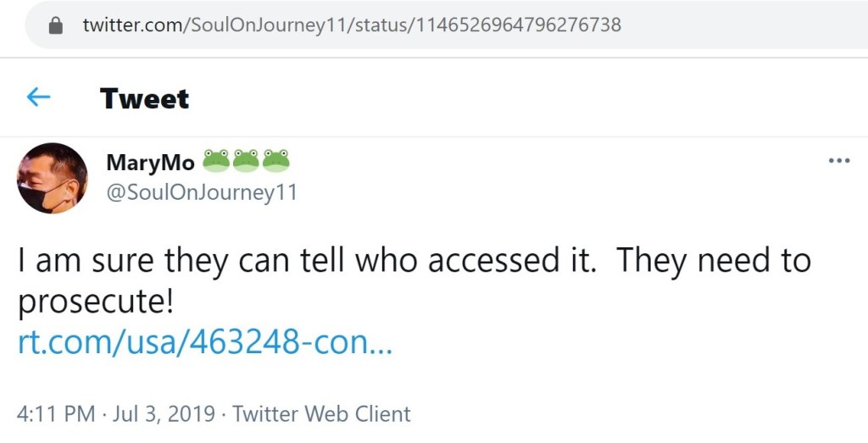The image size is (868, 443).
Task: Visit the @SoulOnJourney11 handle link
Action: 201,193
